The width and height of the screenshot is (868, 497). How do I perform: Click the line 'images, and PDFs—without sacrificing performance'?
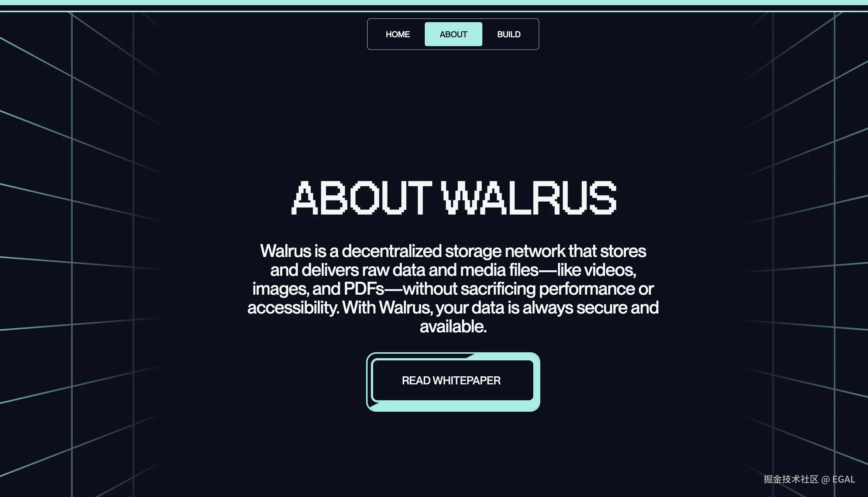[453, 289]
